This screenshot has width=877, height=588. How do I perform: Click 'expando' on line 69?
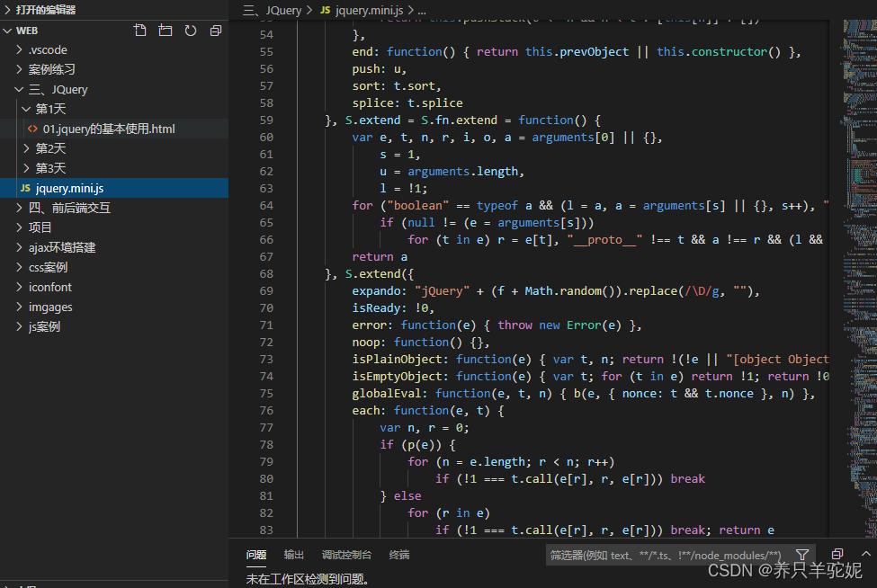376,291
